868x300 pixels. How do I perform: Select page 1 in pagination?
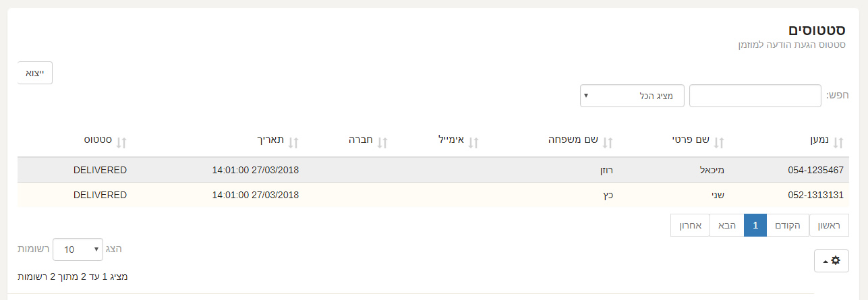[x=755, y=225]
